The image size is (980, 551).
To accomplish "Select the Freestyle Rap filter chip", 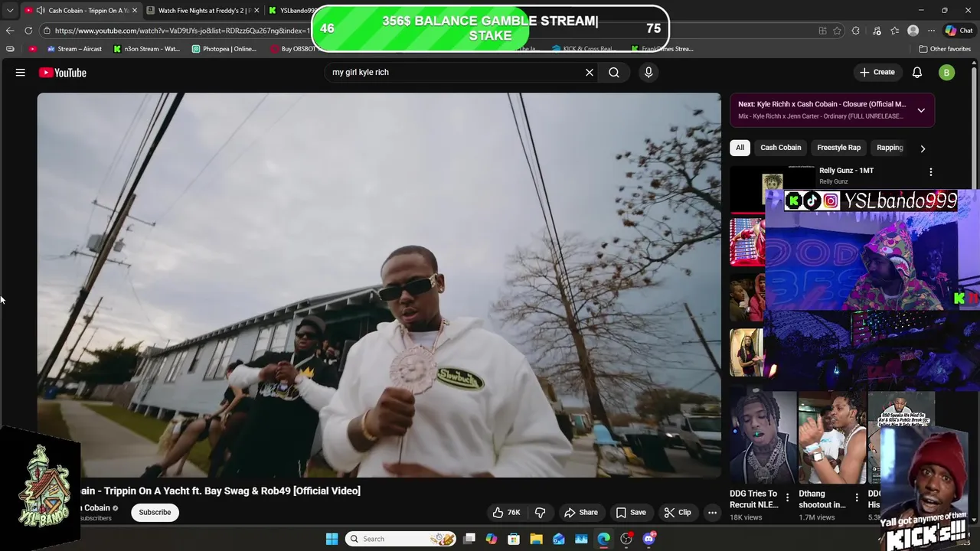I will click(838, 148).
